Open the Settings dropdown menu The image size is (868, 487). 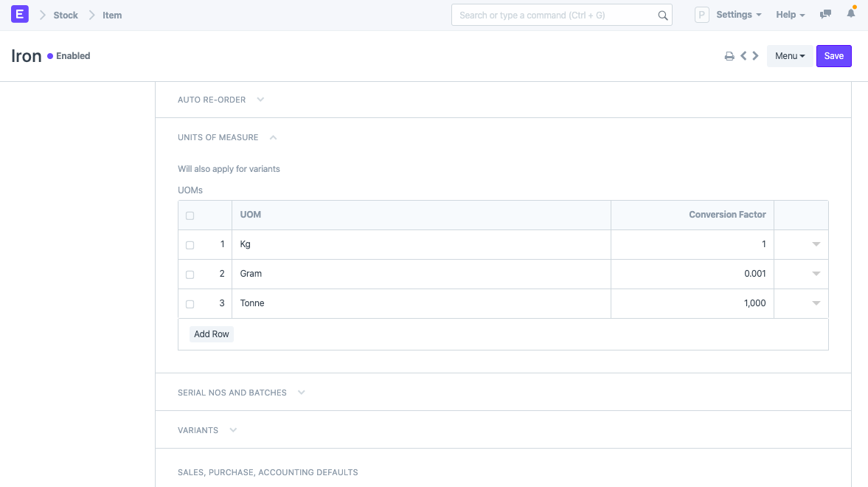point(738,15)
